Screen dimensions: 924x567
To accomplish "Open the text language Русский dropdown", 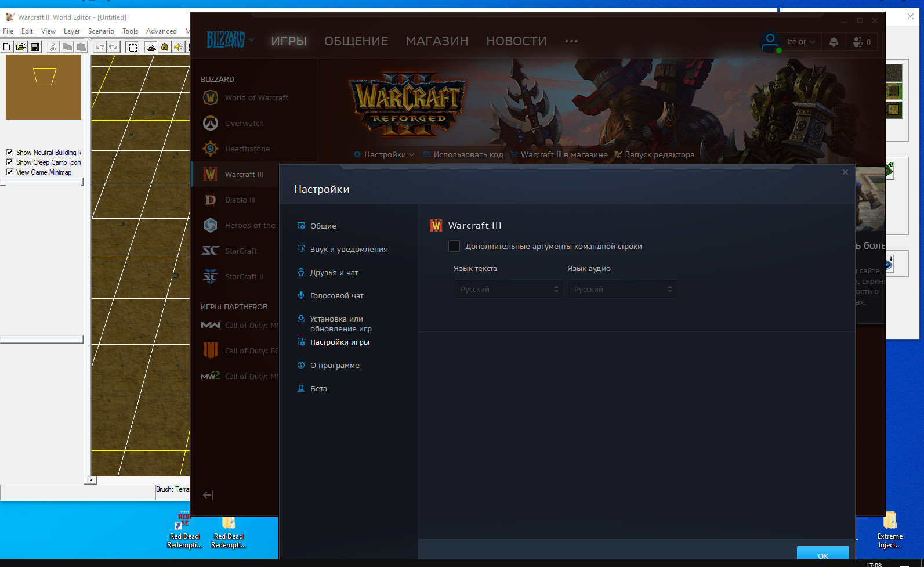I will [508, 289].
